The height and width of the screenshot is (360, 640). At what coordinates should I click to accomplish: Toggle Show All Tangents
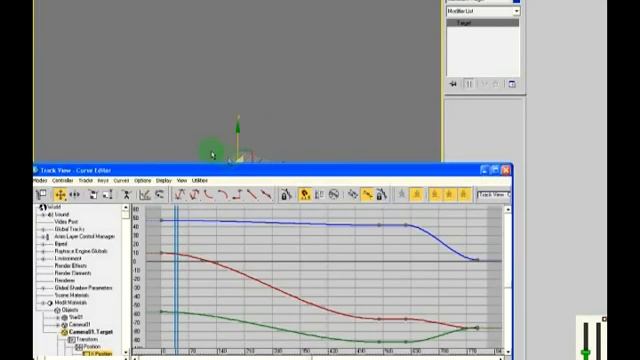pyautogui.click(x=353, y=195)
